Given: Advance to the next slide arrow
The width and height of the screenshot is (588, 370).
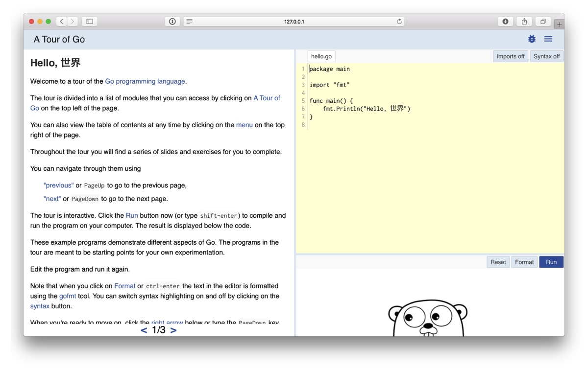Looking at the screenshot, I should (x=173, y=330).
